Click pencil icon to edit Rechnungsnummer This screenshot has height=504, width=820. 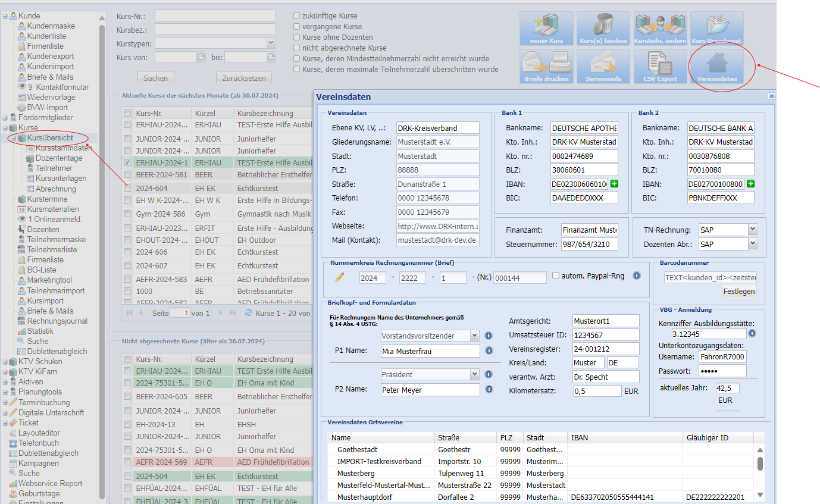pos(340,277)
